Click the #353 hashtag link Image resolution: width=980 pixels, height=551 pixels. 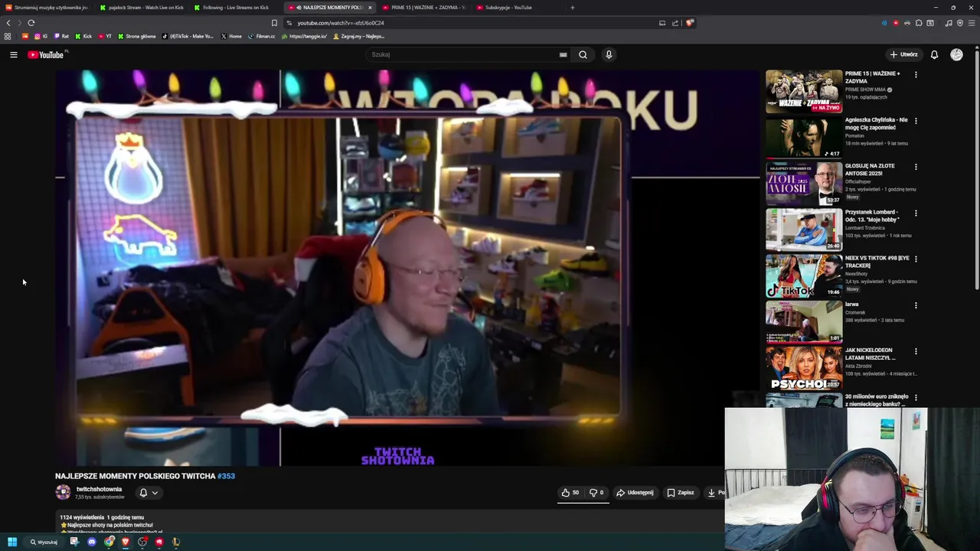tap(226, 476)
